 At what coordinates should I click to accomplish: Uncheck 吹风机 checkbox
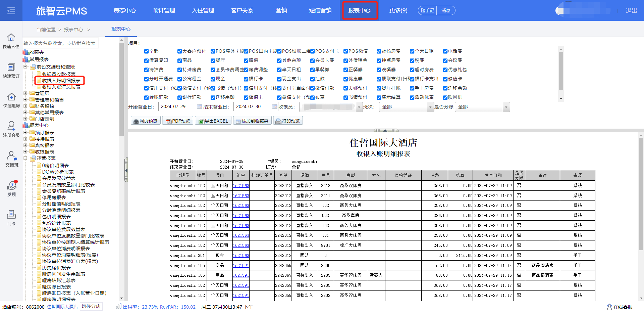(445, 97)
